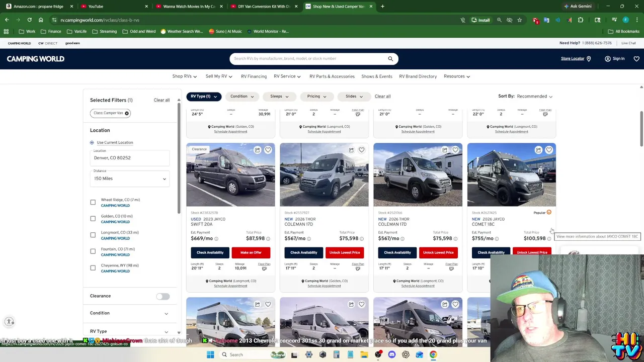
Task: Check the Fountain, CO location box
Action: point(93,251)
